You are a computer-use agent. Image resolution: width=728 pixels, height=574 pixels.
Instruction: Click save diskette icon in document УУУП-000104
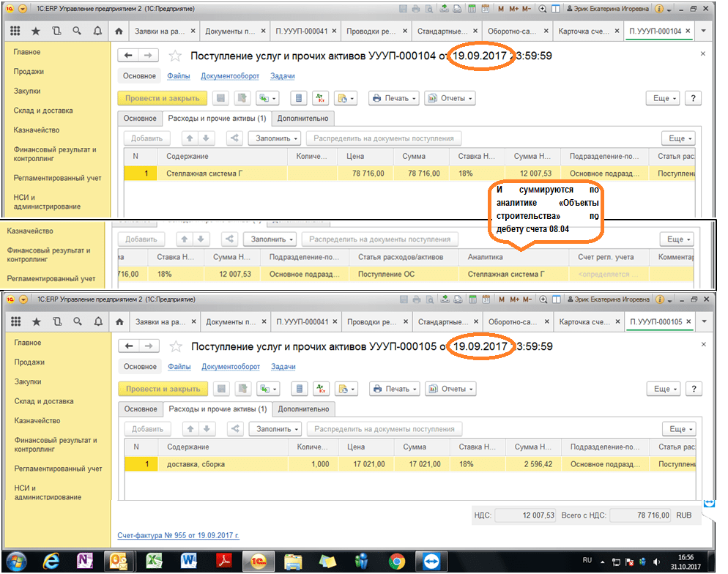click(x=221, y=98)
